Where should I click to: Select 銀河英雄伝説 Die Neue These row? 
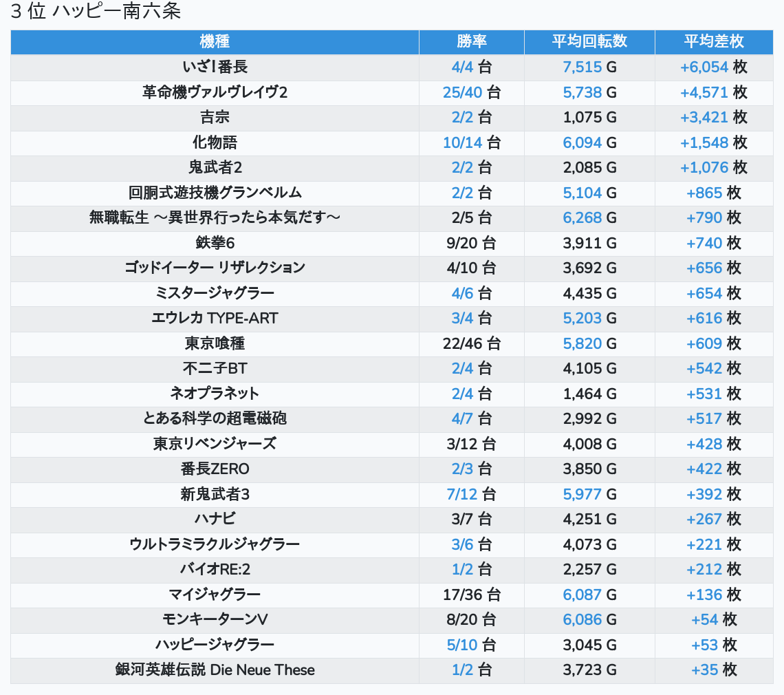click(215, 670)
